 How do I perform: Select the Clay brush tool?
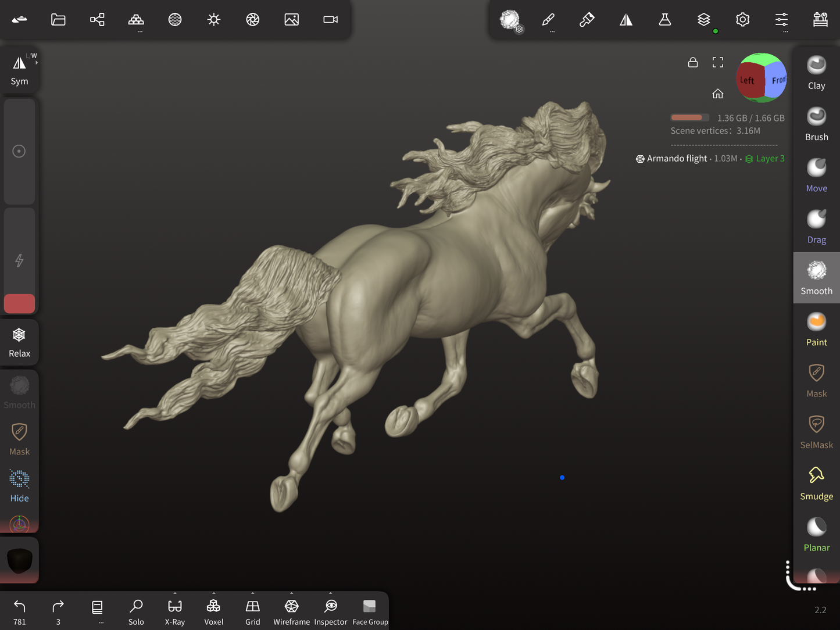coord(816,72)
